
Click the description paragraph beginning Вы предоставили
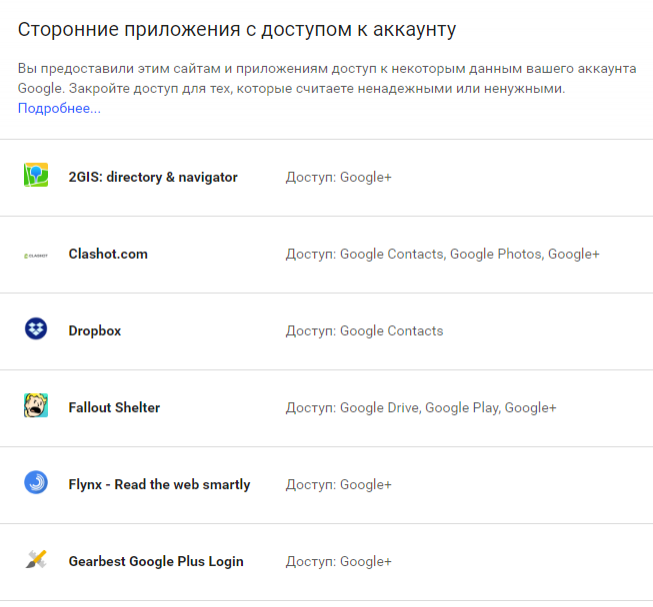coord(327,78)
